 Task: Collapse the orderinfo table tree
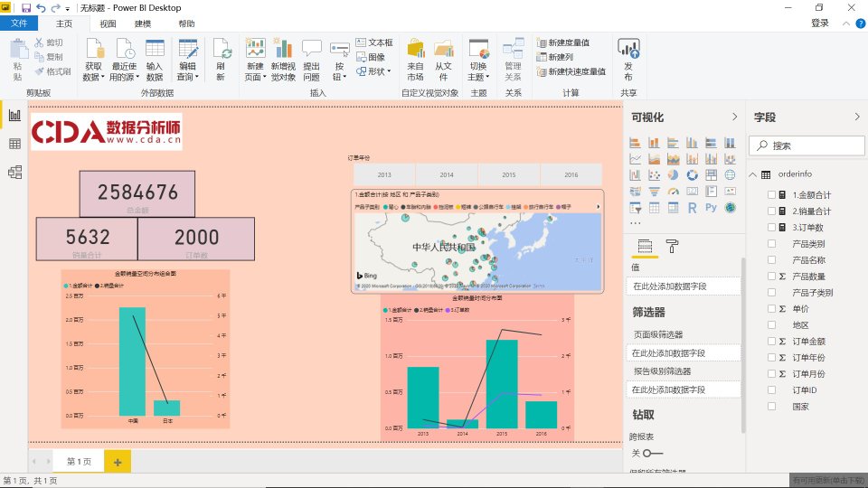click(x=753, y=174)
